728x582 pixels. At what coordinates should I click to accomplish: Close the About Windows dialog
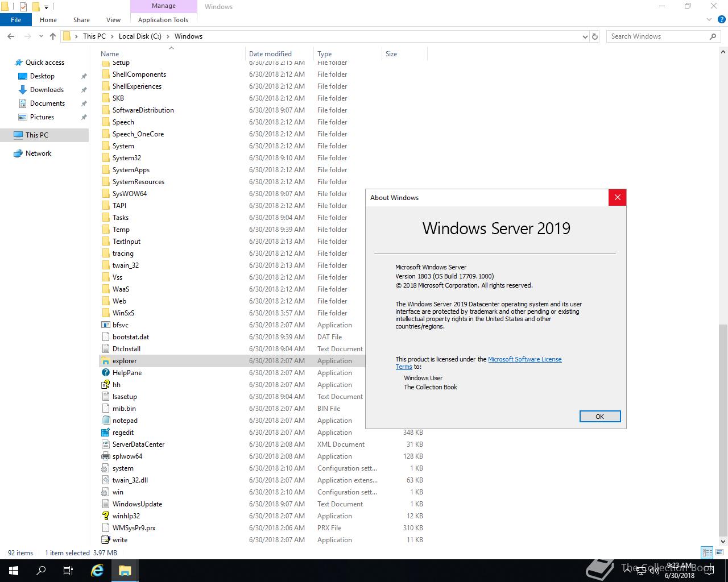coord(617,198)
